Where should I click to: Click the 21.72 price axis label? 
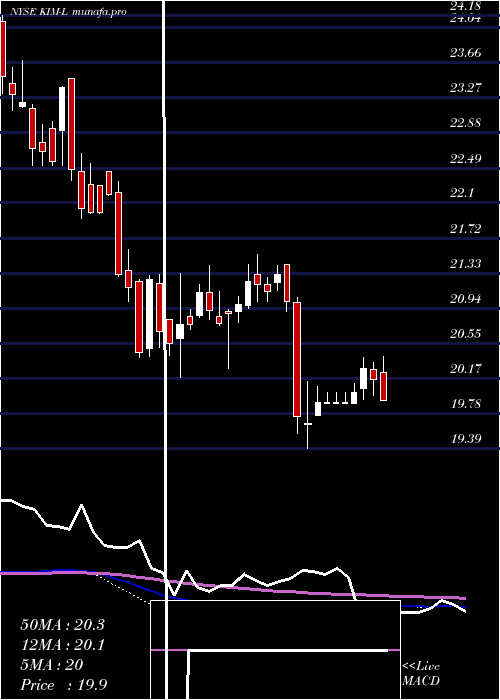[466, 229]
